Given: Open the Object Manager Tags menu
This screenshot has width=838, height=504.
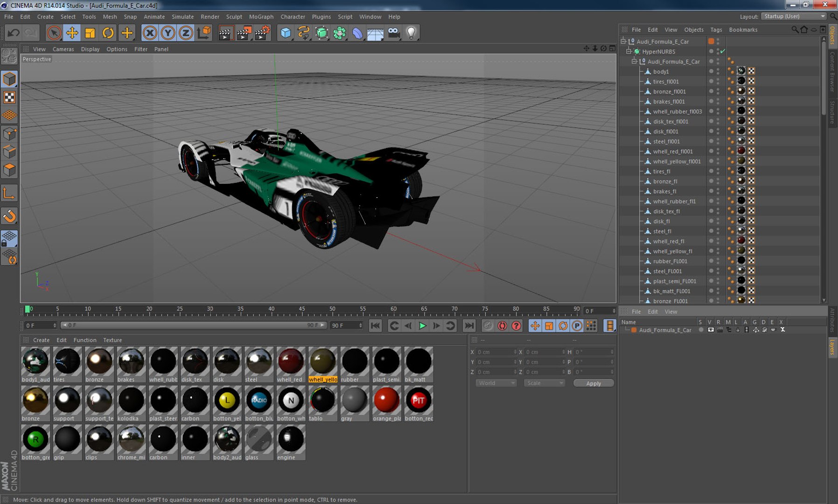Looking at the screenshot, I should (x=716, y=29).
